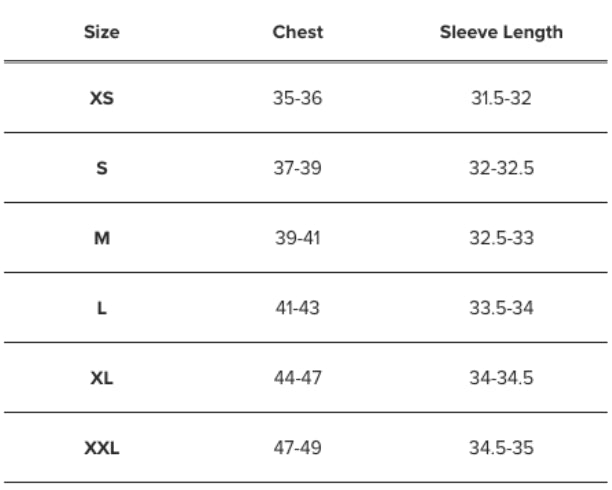Click the Size column header

click(102, 32)
